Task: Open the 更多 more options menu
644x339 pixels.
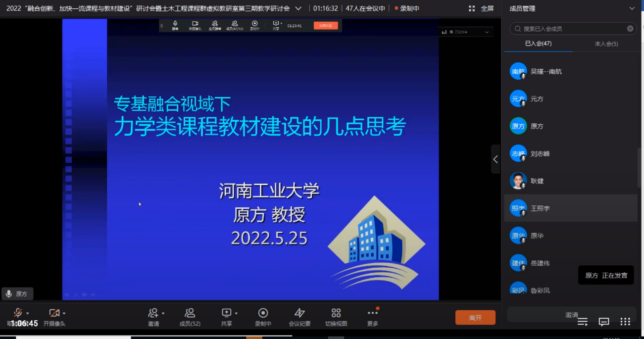Action: coord(372,317)
